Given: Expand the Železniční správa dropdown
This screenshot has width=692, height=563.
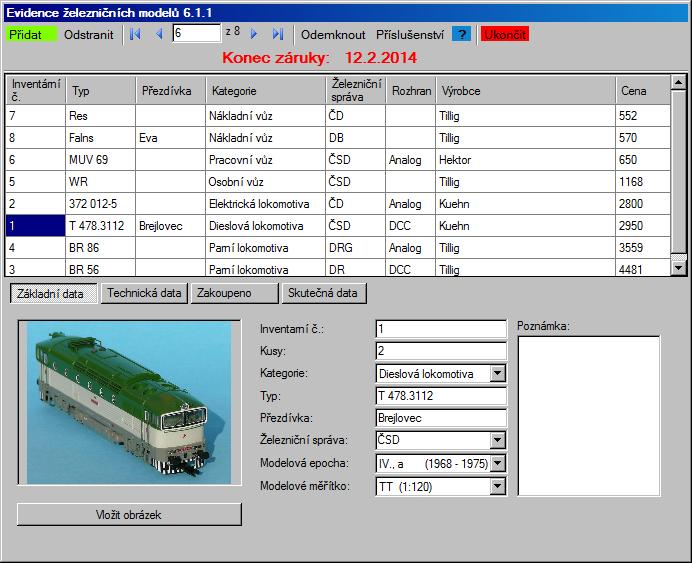Looking at the screenshot, I should [x=498, y=440].
